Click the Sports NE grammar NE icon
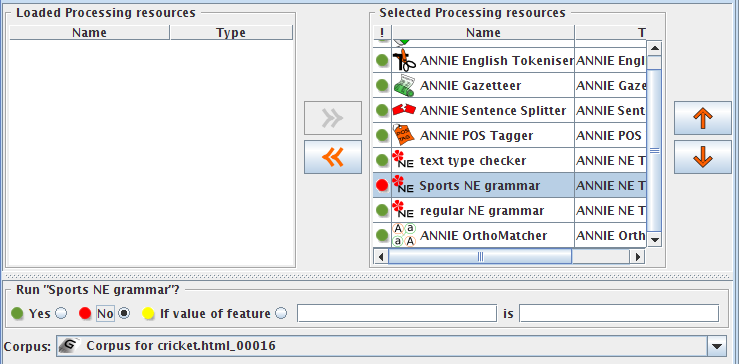 (x=403, y=185)
